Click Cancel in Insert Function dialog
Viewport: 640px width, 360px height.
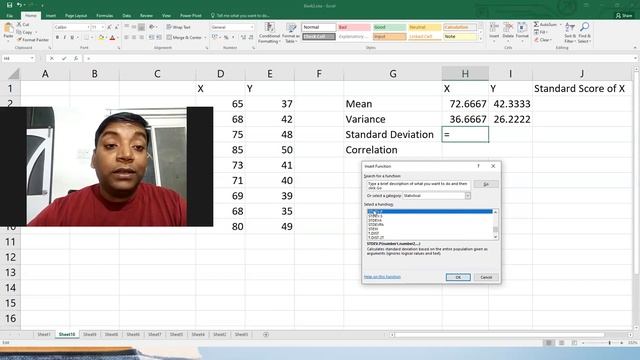(x=486, y=277)
